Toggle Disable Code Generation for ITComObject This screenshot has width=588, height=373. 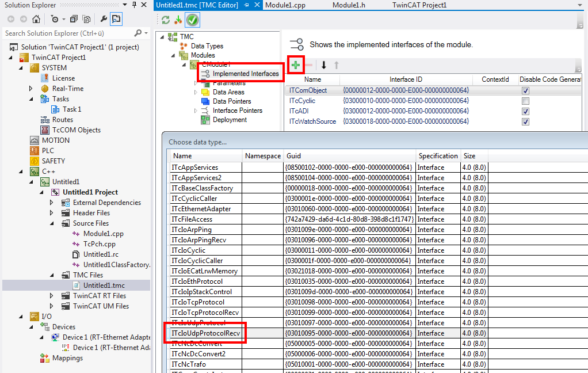tap(525, 90)
